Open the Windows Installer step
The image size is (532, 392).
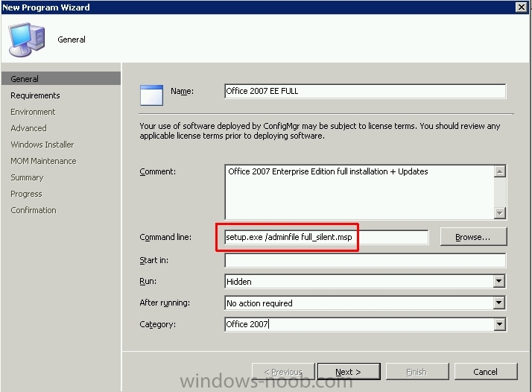(x=42, y=145)
